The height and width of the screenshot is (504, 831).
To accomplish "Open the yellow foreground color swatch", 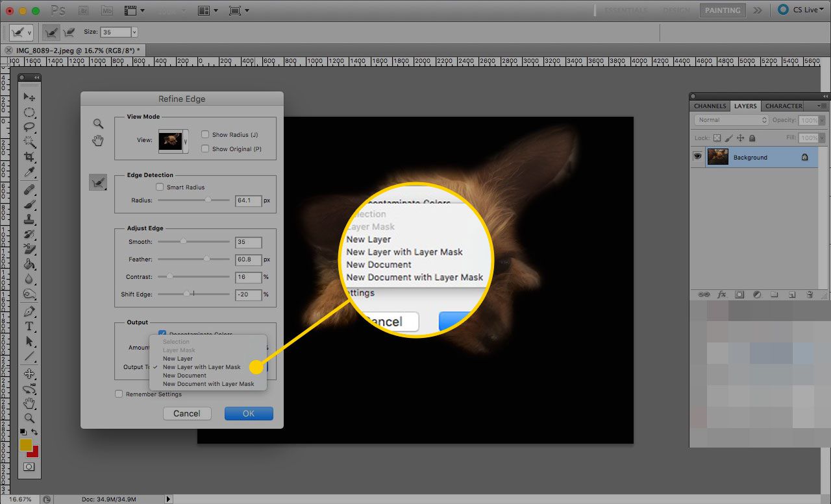I will (25, 445).
